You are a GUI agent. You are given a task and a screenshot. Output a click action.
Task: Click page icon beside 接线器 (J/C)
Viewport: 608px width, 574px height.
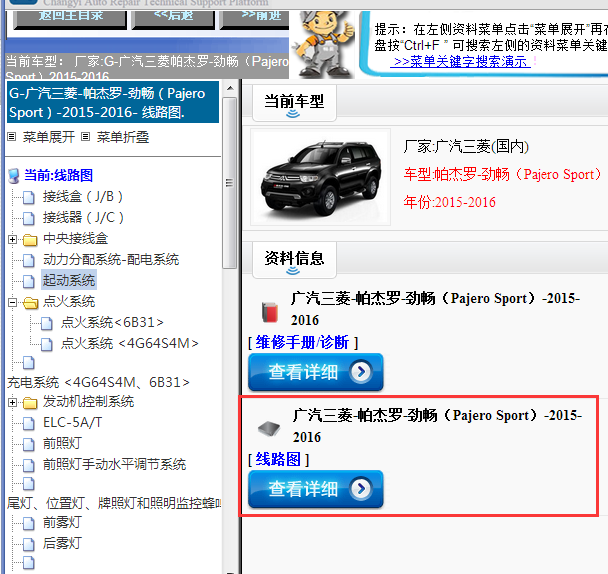28,218
